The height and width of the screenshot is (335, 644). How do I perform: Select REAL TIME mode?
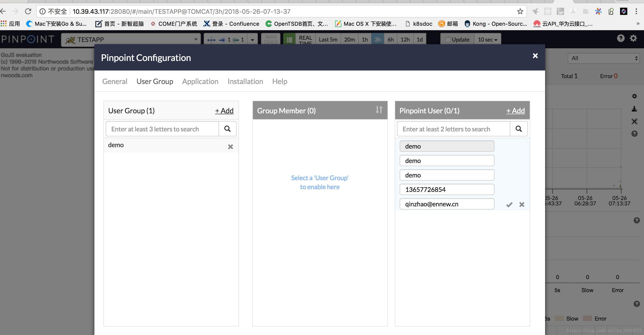pyautogui.click(x=306, y=40)
